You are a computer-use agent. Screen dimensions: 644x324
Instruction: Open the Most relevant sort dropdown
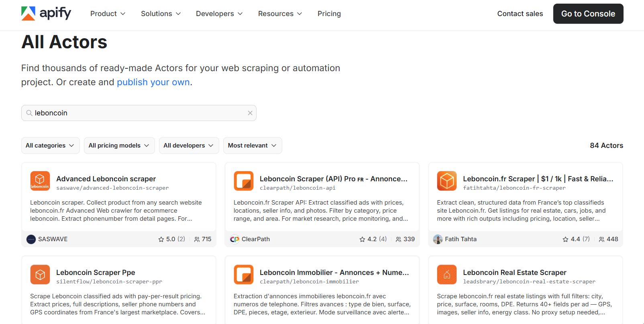tap(253, 146)
